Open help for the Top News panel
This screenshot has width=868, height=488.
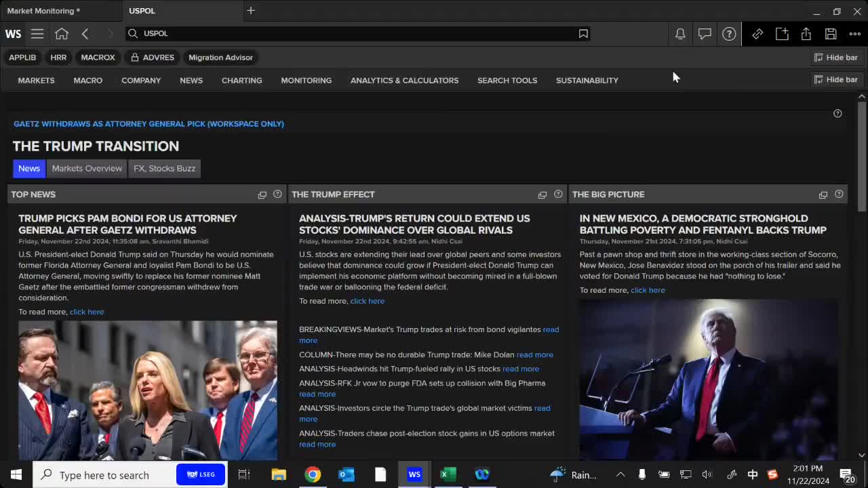click(x=277, y=195)
